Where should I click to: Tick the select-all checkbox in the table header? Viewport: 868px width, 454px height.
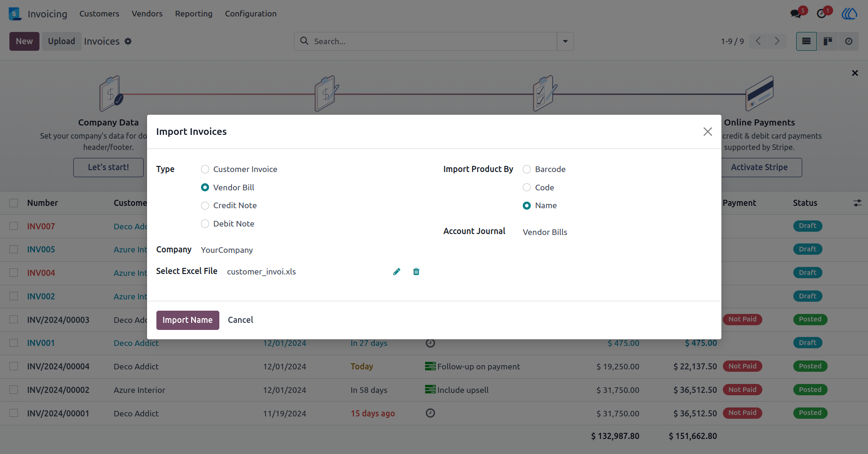click(x=14, y=203)
